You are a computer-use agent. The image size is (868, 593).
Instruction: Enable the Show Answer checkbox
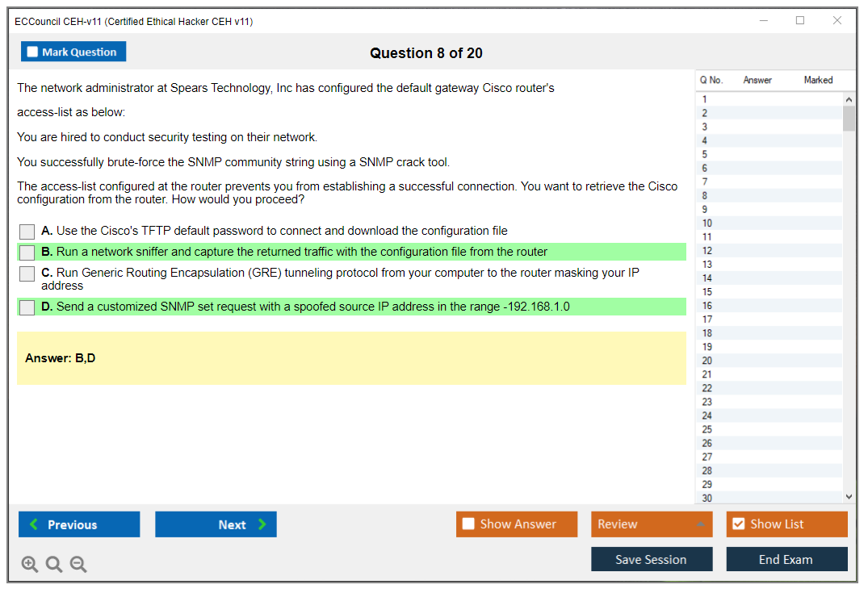[x=468, y=524]
